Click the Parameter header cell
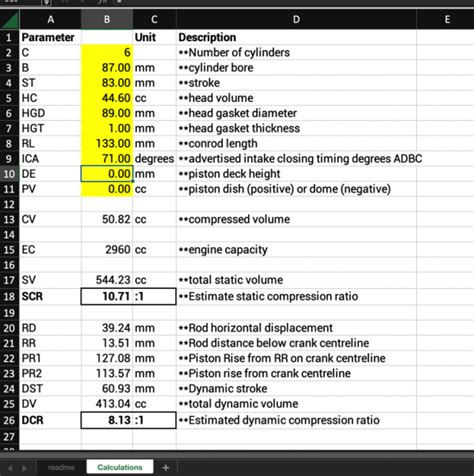The width and height of the screenshot is (474, 476). tap(50, 37)
